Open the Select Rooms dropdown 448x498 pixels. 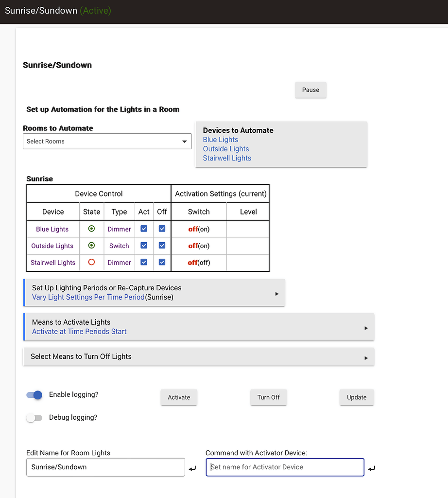click(x=107, y=142)
